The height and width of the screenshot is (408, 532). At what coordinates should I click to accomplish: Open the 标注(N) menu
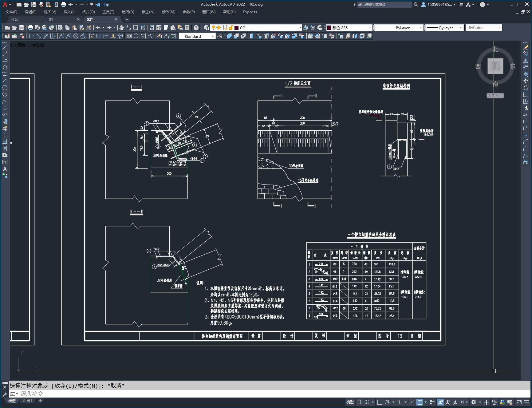click(148, 12)
